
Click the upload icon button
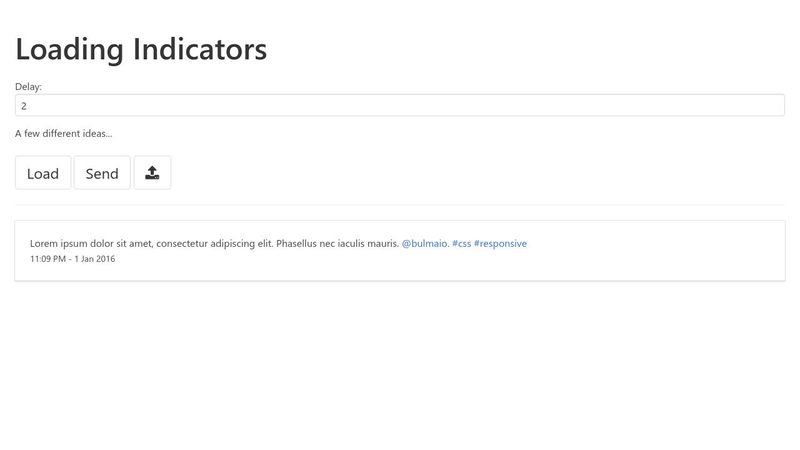click(x=152, y=173)
